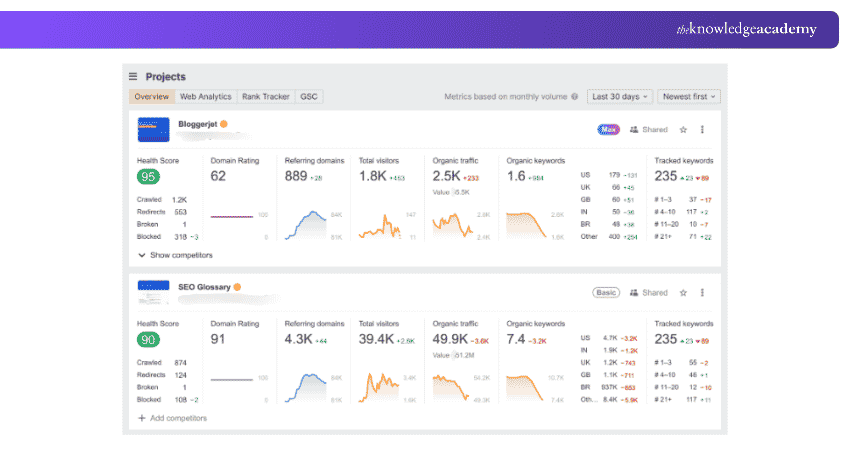Viewport: 850px width, 450px height.
Task: Switch to the Web Analytics tab
Action: 205,97
